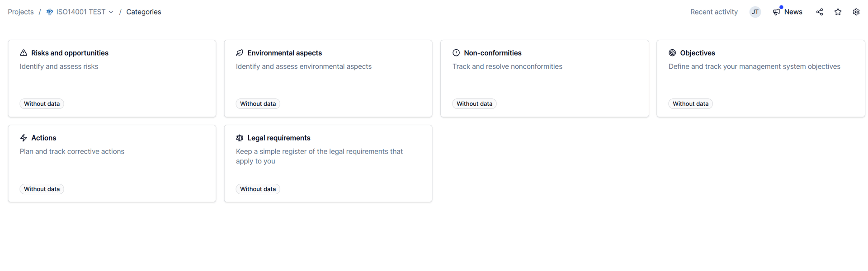The height and width of the screenshot is (271, 868).
Task: Click the share icon in the header
Action: pos(819,12)
